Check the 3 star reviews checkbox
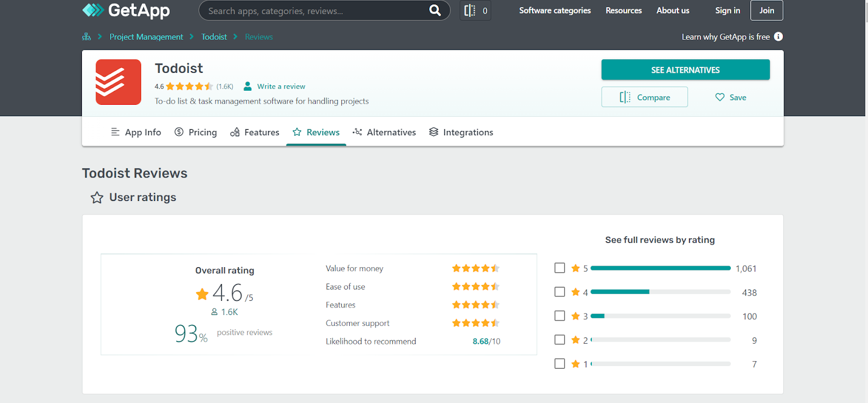Screen dimensions: 868x403 tap(560, 316)
